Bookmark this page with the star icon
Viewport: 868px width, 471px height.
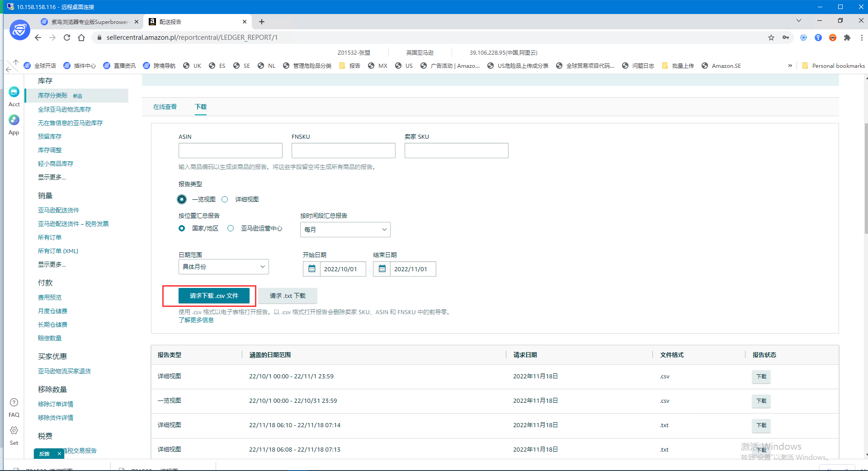tap(771, 38)
